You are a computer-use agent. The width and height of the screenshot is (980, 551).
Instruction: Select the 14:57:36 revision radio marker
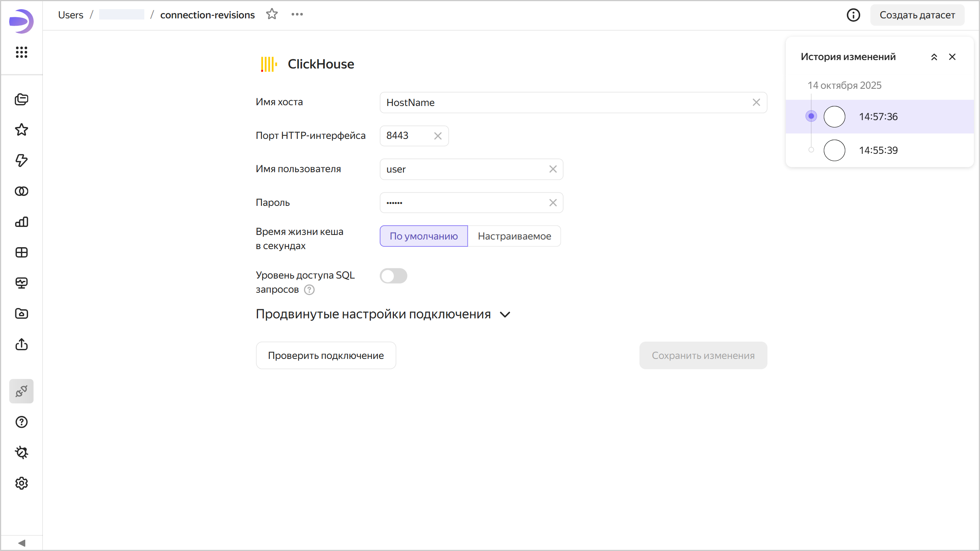811,116
